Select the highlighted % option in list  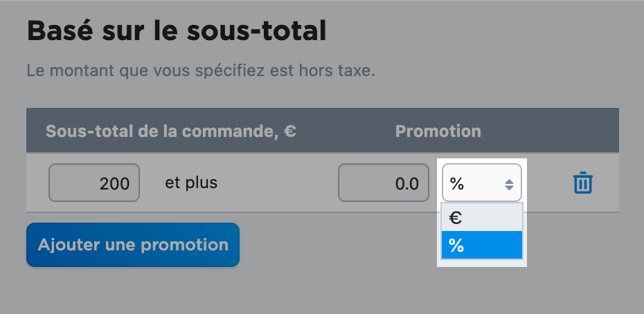point(482,245)
